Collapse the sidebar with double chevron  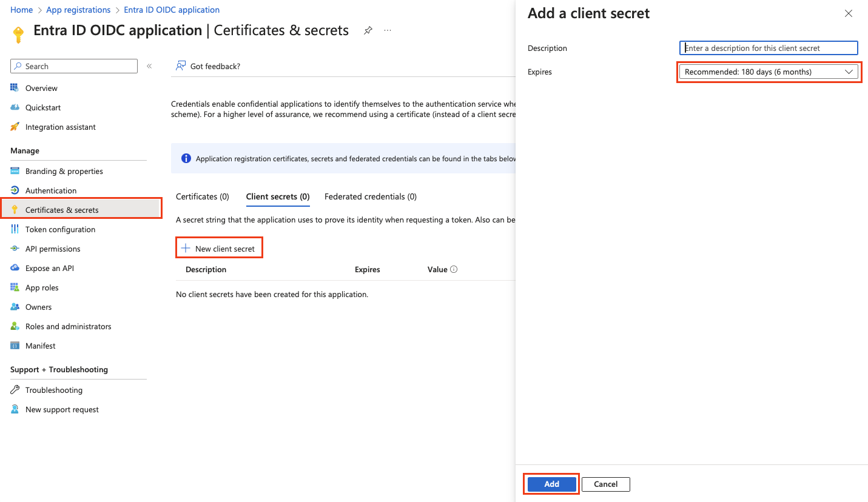pos(149,66)
